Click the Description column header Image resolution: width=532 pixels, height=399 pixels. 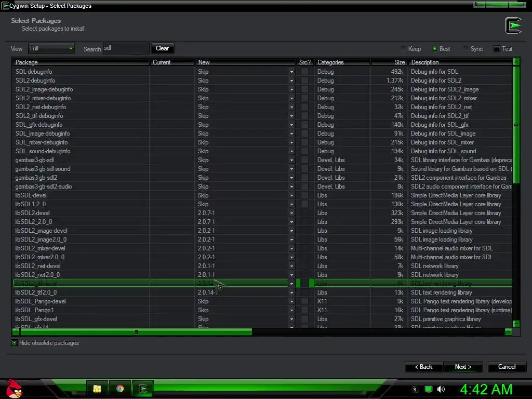pyautogui.click(x=460, y=62)
